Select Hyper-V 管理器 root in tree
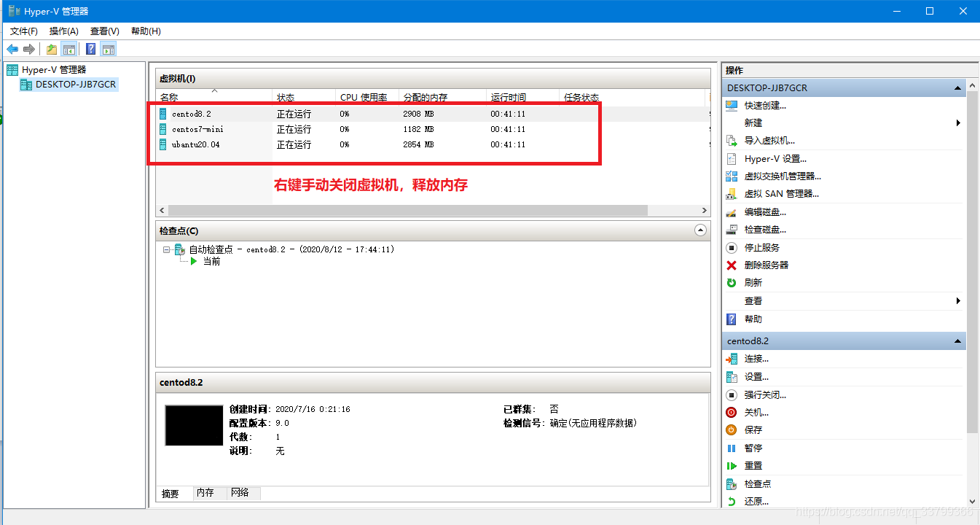The width and height of the screenshot is (980, 525). pyautogui.click(x=54, y=70)
